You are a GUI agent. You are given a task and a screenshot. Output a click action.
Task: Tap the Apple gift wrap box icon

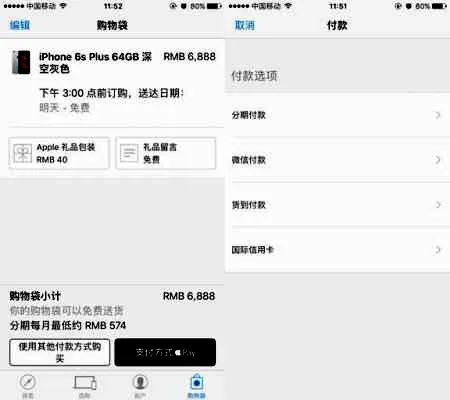[23, 153]
